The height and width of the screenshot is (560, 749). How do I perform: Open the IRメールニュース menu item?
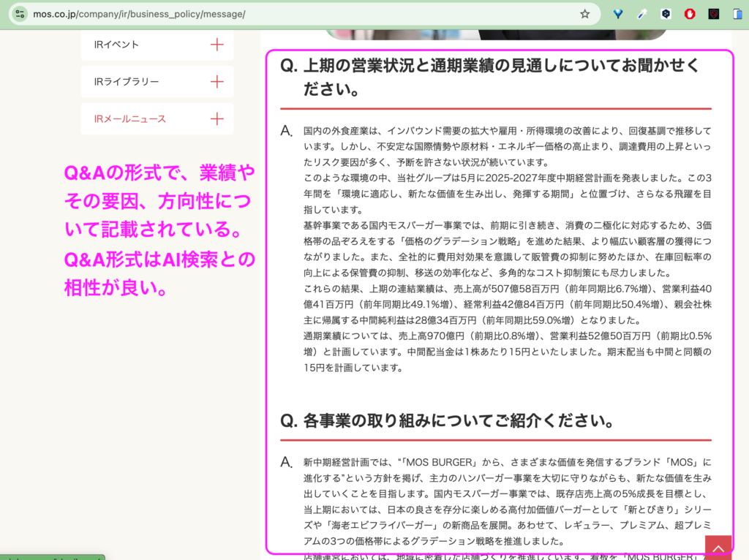157,119
